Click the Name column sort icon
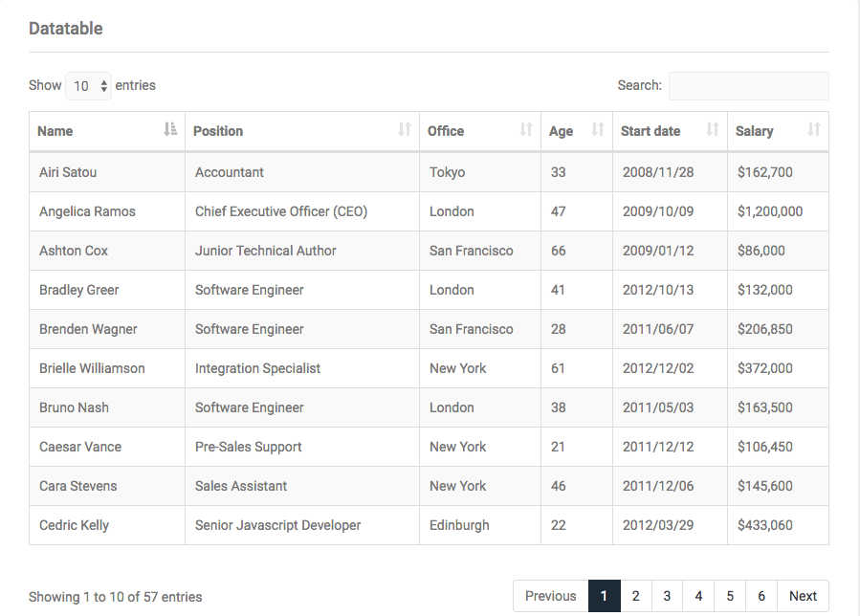This screenshot has width=860, height=616. pyautogui.click(x=170, y=130)
